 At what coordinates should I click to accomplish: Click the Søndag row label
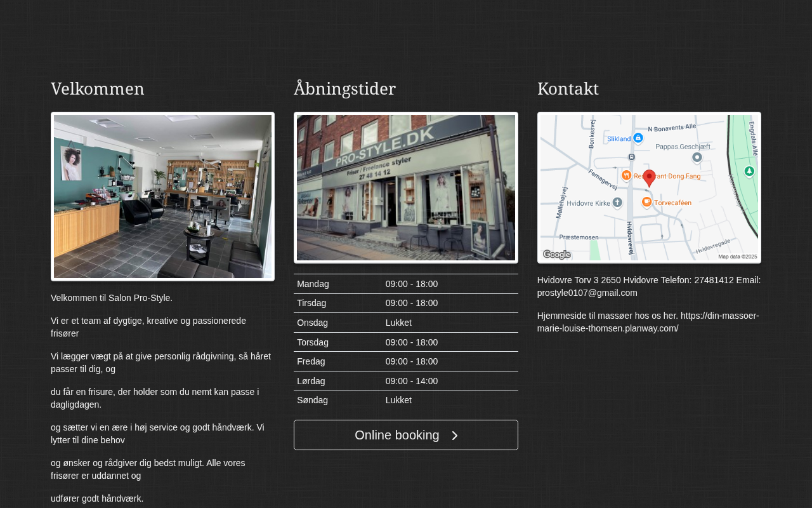click(313, 400)
